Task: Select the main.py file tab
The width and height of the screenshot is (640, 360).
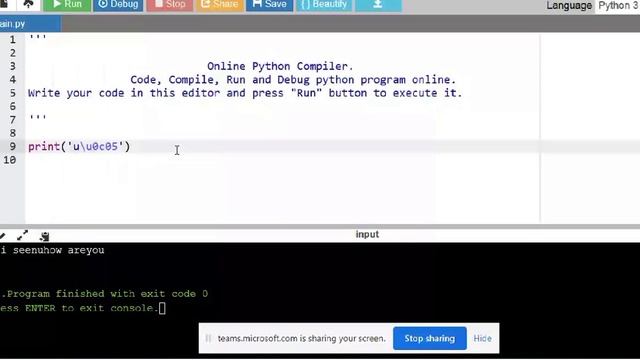Action: [x=30, y=24]
